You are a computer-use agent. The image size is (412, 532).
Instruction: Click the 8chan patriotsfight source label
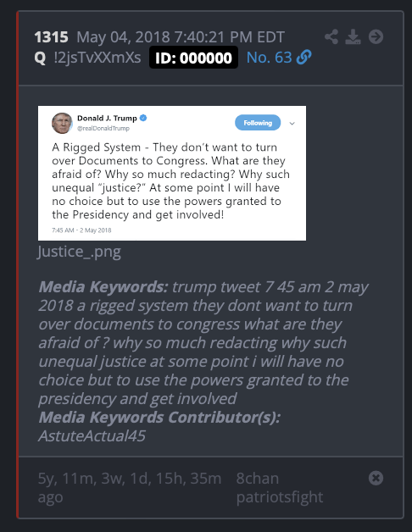pos(280,488)
